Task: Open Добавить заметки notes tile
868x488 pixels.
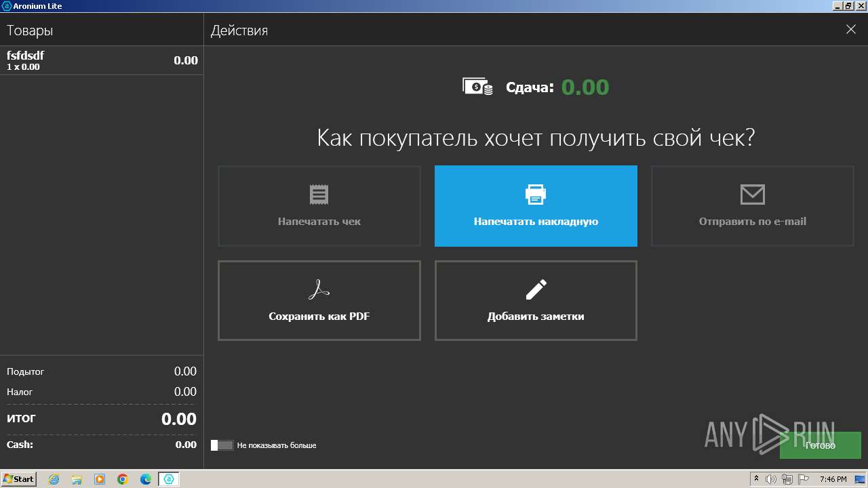Action: click(x=536, y=300)
